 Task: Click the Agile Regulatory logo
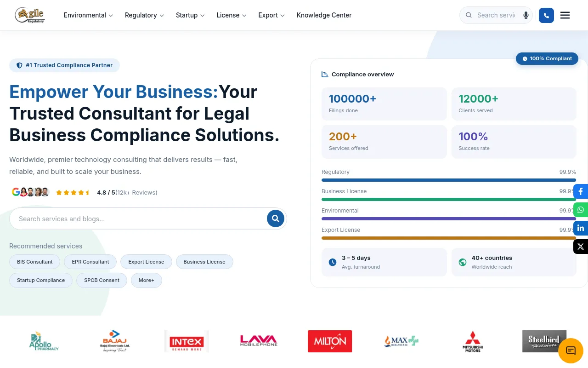[30, 15]
